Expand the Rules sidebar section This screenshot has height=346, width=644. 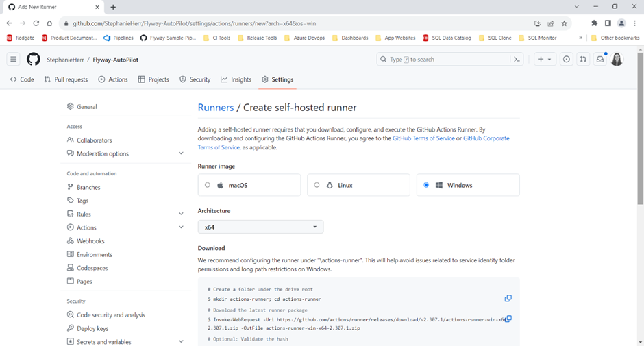(181, 214)
